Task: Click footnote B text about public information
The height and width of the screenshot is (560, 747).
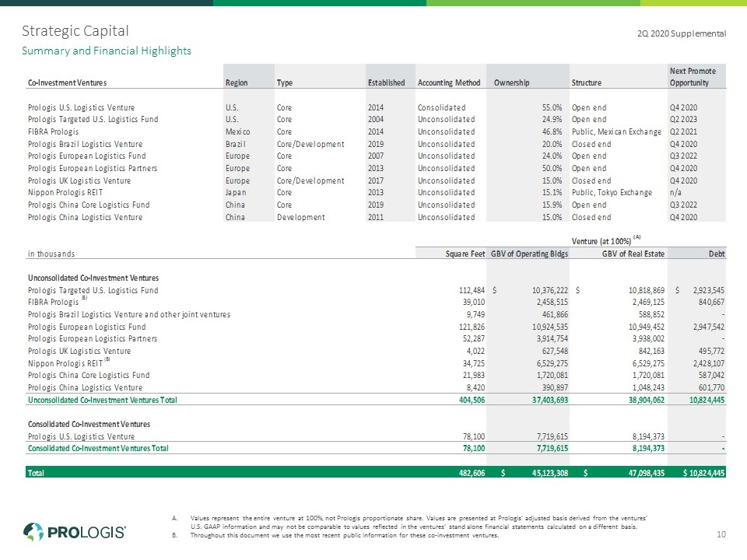Action: tap(345, 535)
